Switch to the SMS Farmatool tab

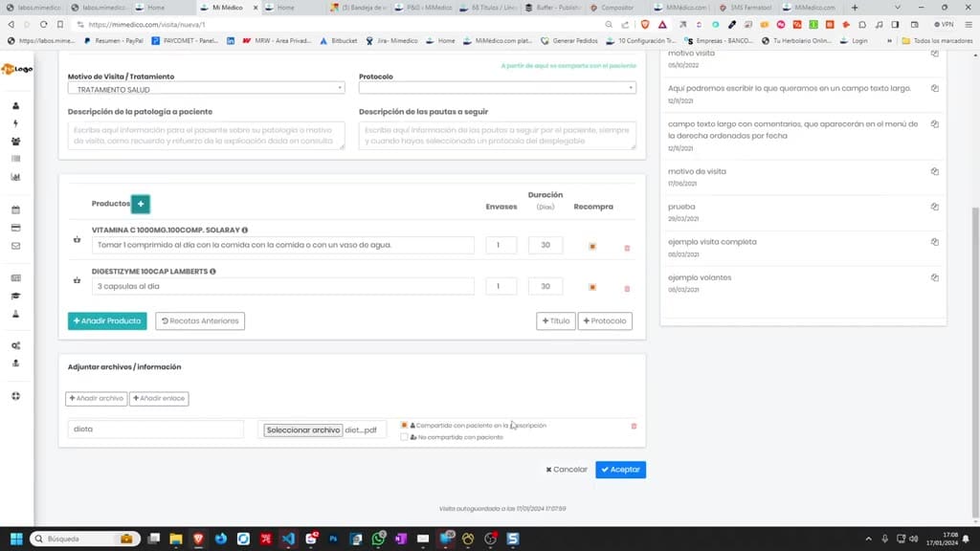coord(746,8)
